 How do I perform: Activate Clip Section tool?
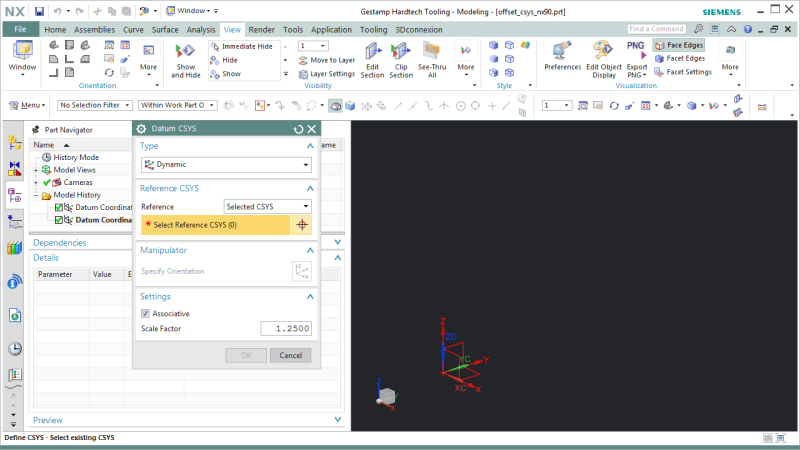[x=401, y=61]
